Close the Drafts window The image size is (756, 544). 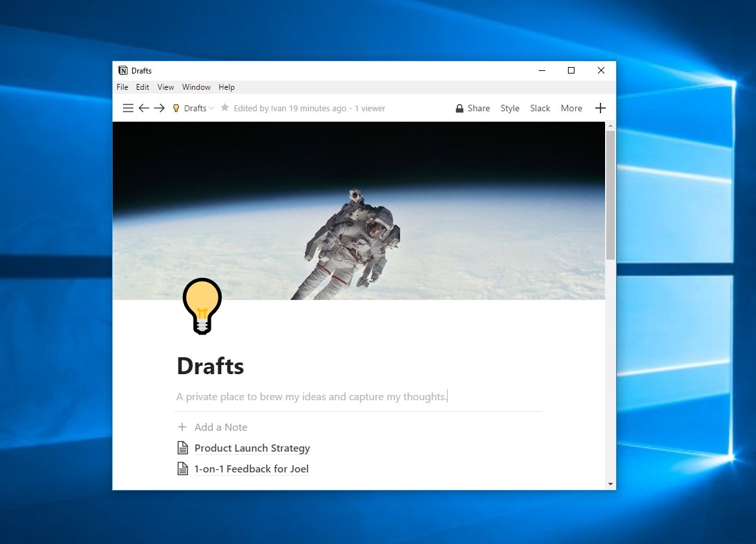(601, 70)
